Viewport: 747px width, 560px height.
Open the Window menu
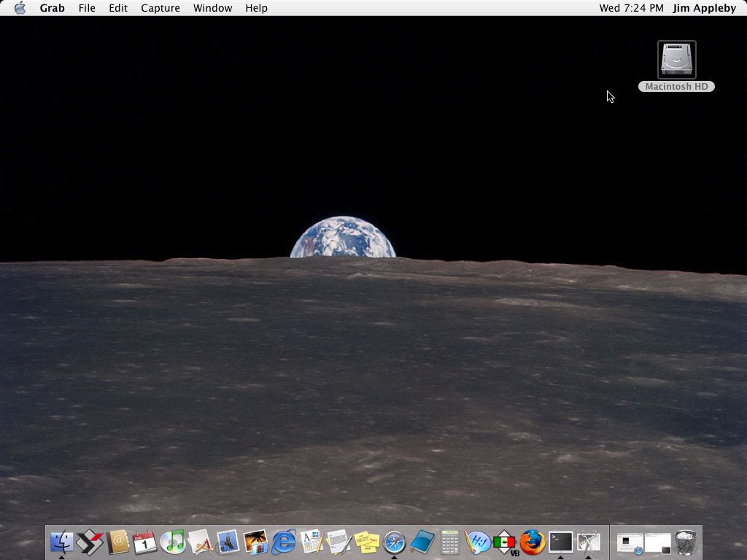tap(212, 8)
